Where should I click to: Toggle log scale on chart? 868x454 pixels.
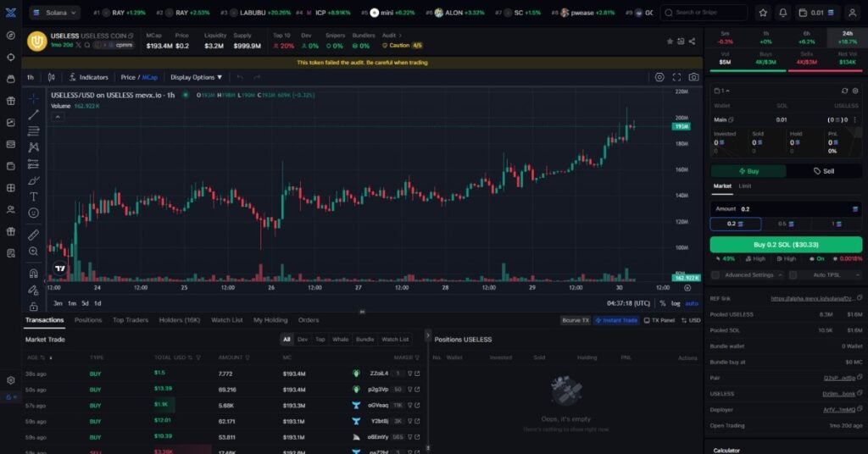click(676, 303)
